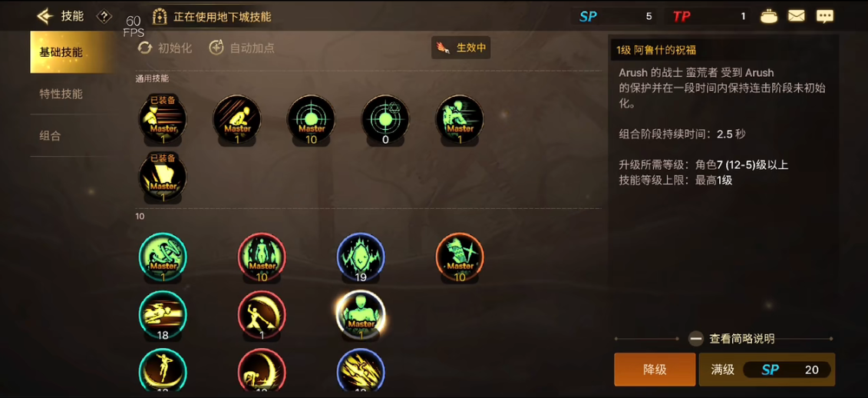Screen dimensions: 868x398
Task: Select the common skill icon with level 0
Action: pyautogui.click(x=385, y=120)
